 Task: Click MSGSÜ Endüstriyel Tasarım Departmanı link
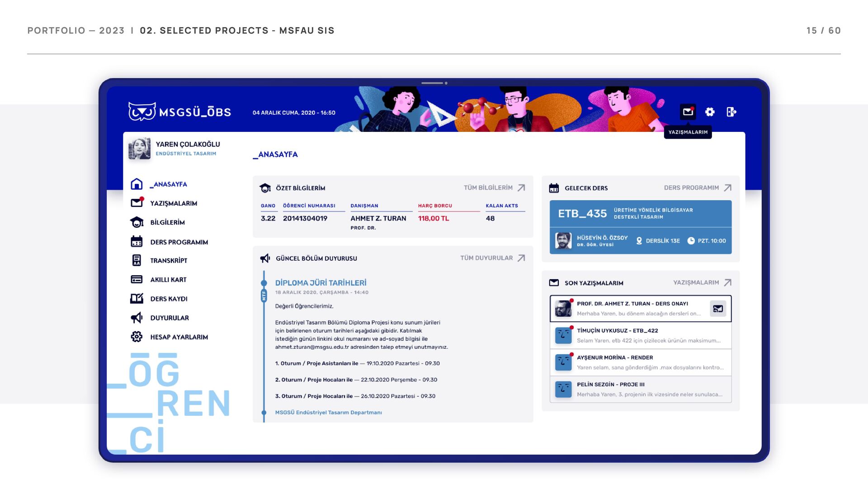coord(328,413)
